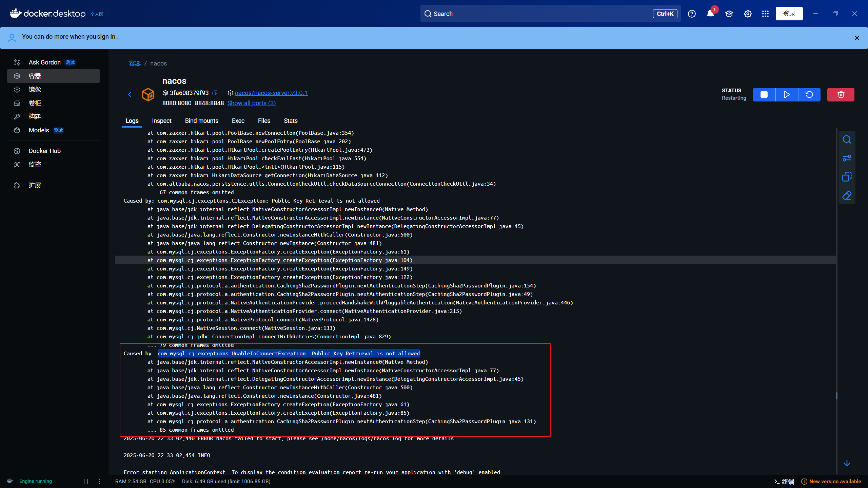The height and width of the screenshot is (488, 868).
Task: Open nacos/nacos-server:v3.0.1 image link
Action: [x=271, y=93]
